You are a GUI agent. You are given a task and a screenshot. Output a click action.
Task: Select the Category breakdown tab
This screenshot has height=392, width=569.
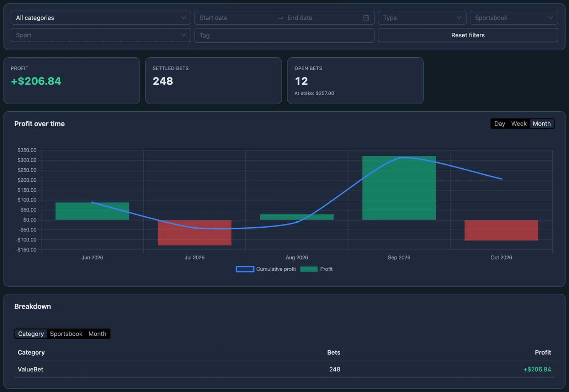pos(31,334)
